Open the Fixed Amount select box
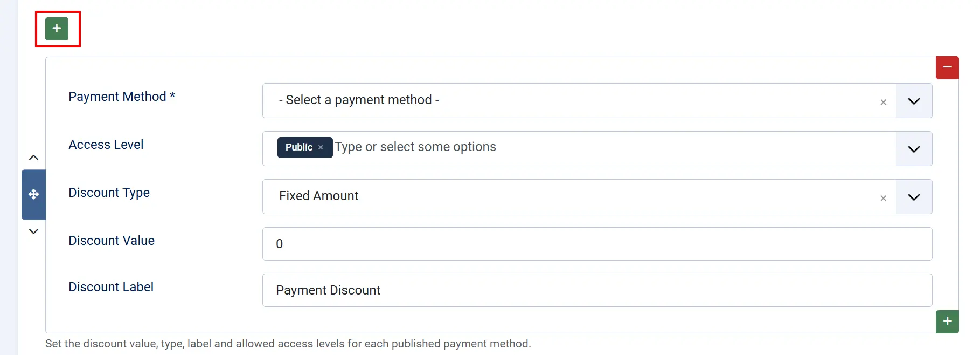The height and width of the screenshot is (355, 980). pyautogui.click(x=579, y=196)
